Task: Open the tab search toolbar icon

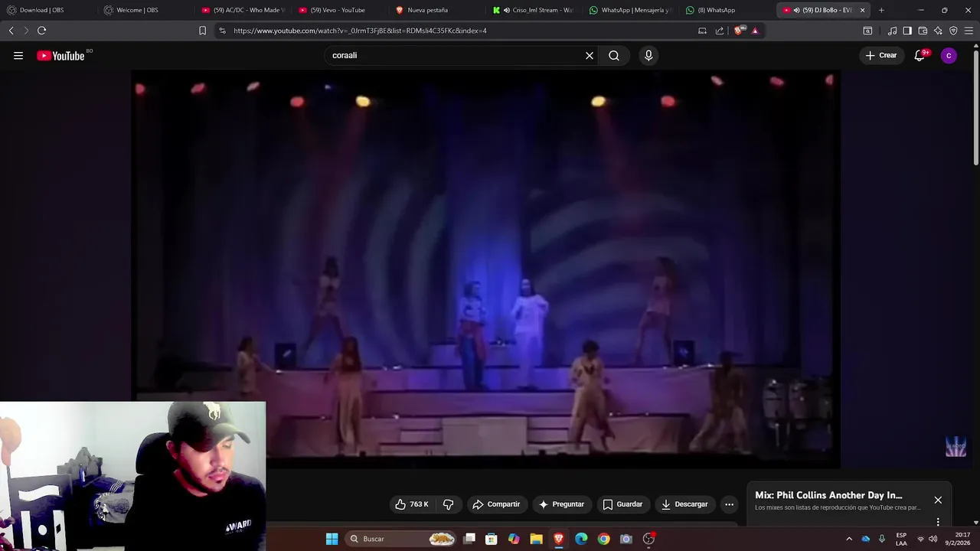Action: click(x=867, y=31)
